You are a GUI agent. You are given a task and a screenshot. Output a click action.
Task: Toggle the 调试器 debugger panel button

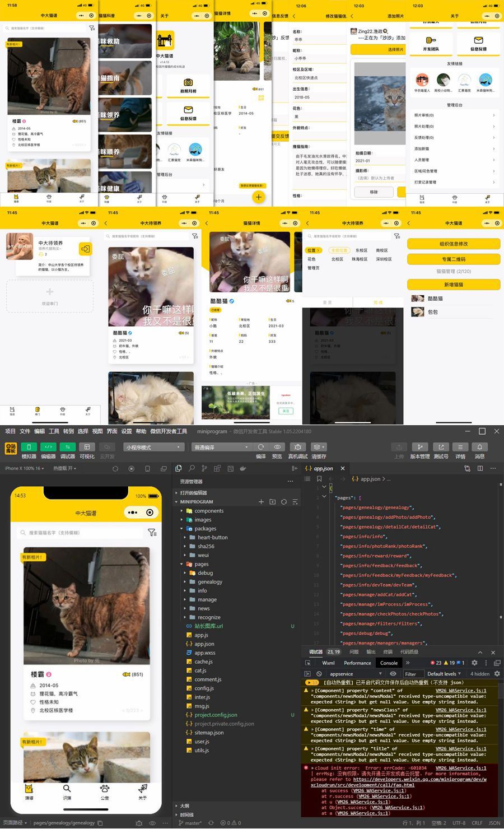pyautogui.click(x=67, y=447)
